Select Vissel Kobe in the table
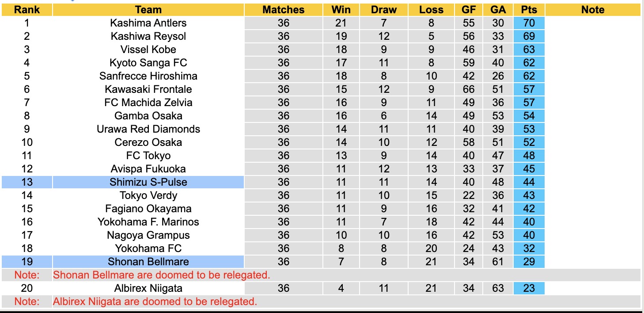 [x=148, y=50]
